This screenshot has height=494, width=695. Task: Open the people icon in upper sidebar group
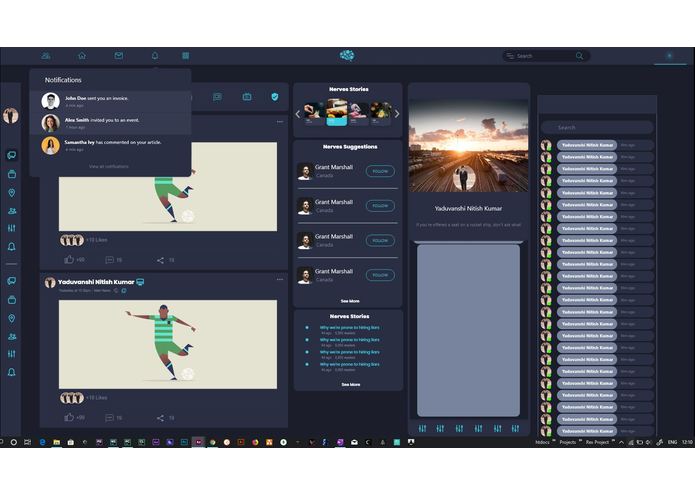coord(12,211)
